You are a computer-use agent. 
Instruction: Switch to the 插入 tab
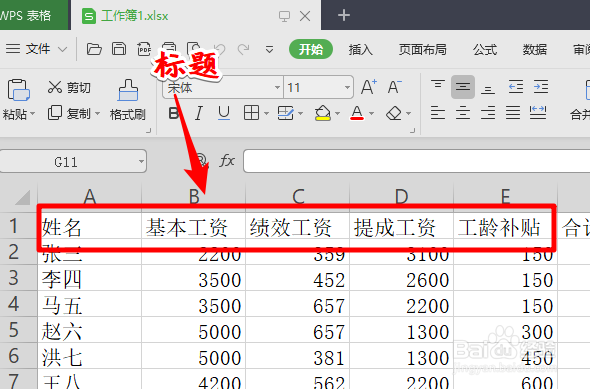pyautogui.click(x=360, y=49)
